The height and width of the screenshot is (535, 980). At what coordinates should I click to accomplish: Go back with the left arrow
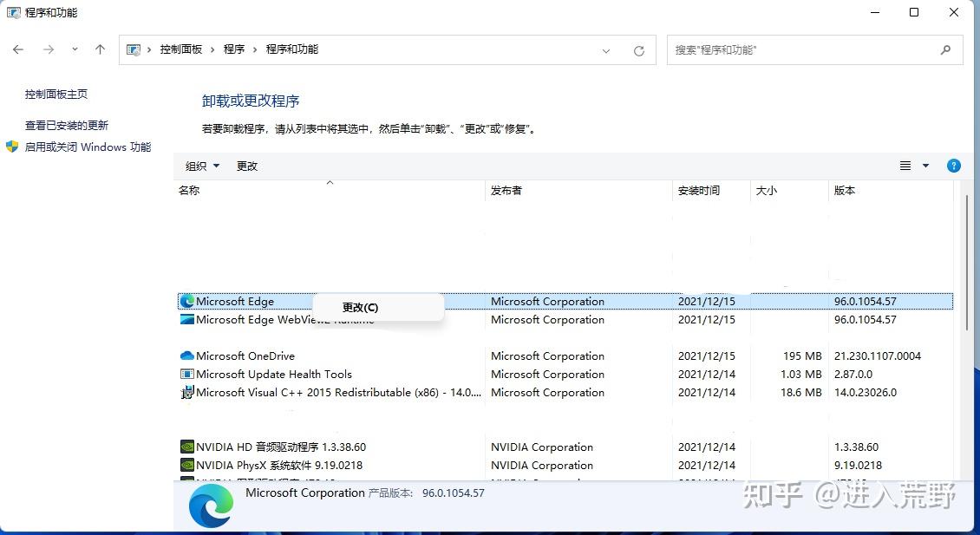[18, 49]
